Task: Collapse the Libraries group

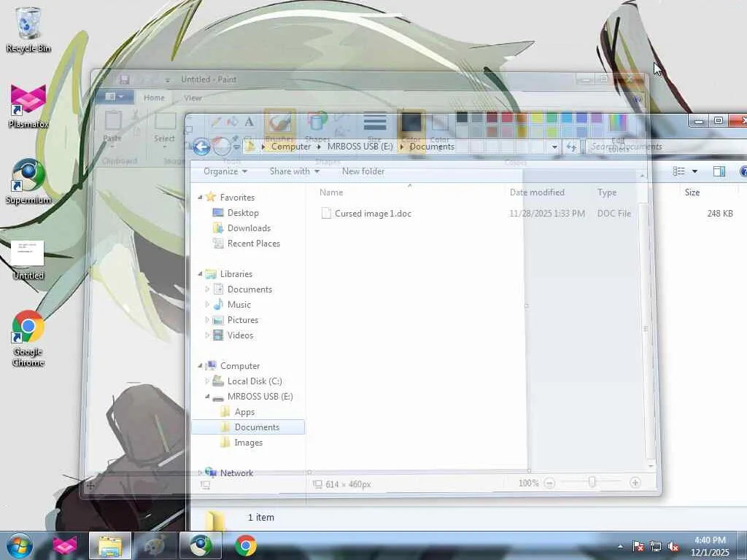Action: tap(200, 274)
